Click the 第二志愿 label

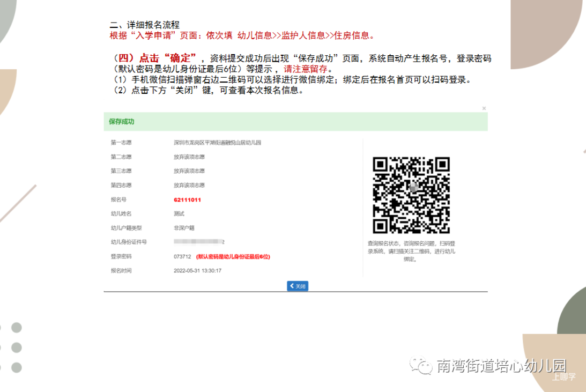pos(121,157)
